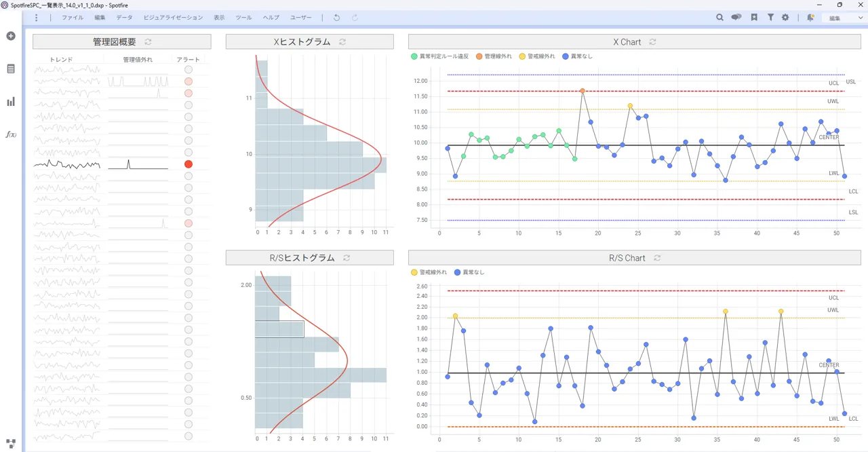The width and height of the screenshot is (868, 452).
Task: Refresh the R/Sヒストグラム panel
Action: click(x=347, y=258)
